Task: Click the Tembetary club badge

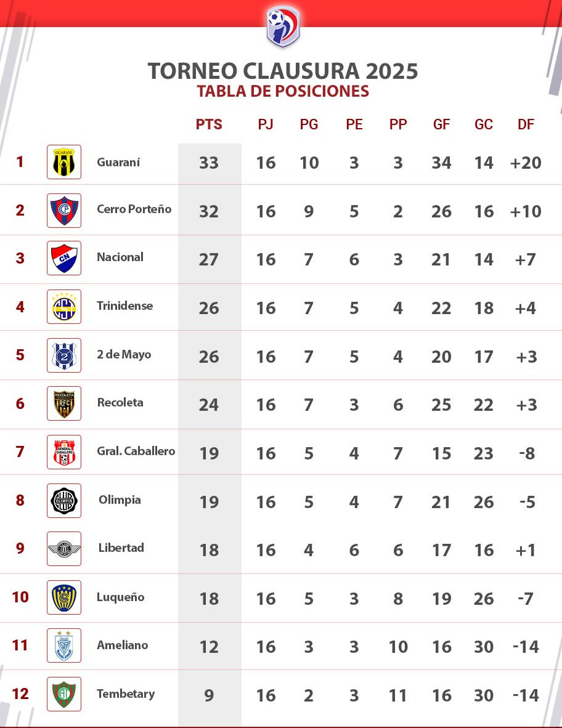Action: tap(64, 694)
